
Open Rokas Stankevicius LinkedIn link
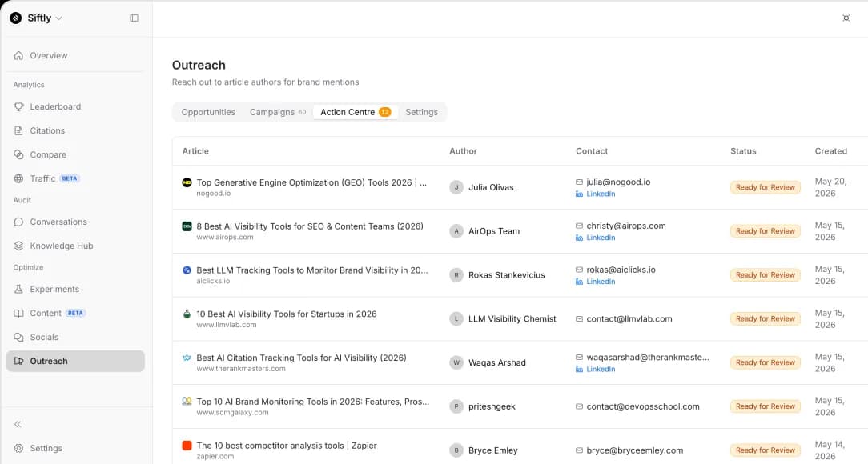pos(596,282)
